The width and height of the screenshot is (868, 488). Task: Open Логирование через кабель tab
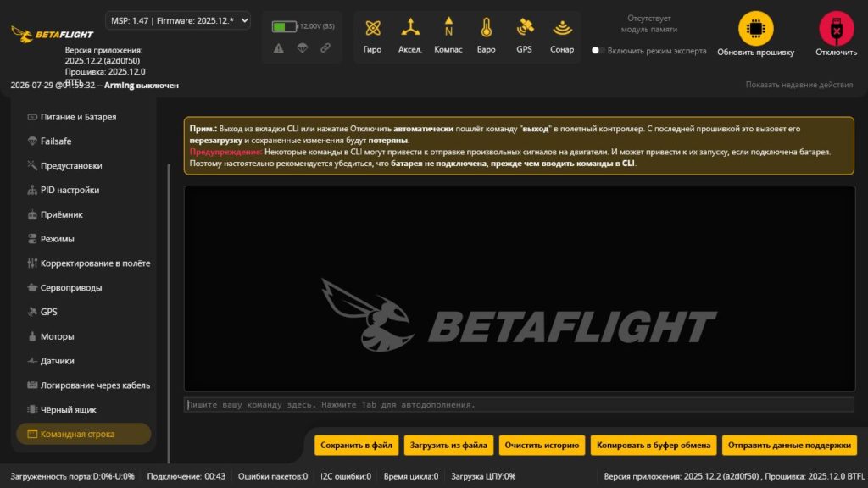pos(84,385)
